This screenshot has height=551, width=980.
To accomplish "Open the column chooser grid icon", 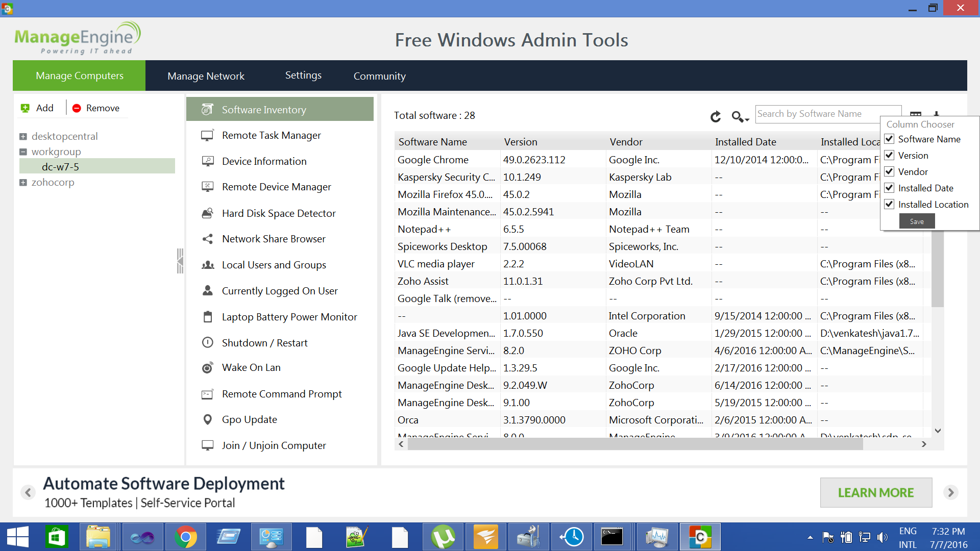I will tap(916, 114).
